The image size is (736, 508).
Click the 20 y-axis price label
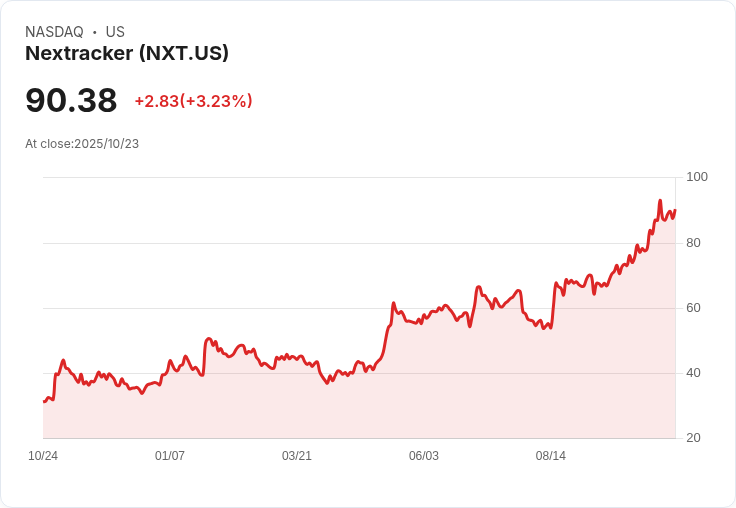click(x=693, y=438)
